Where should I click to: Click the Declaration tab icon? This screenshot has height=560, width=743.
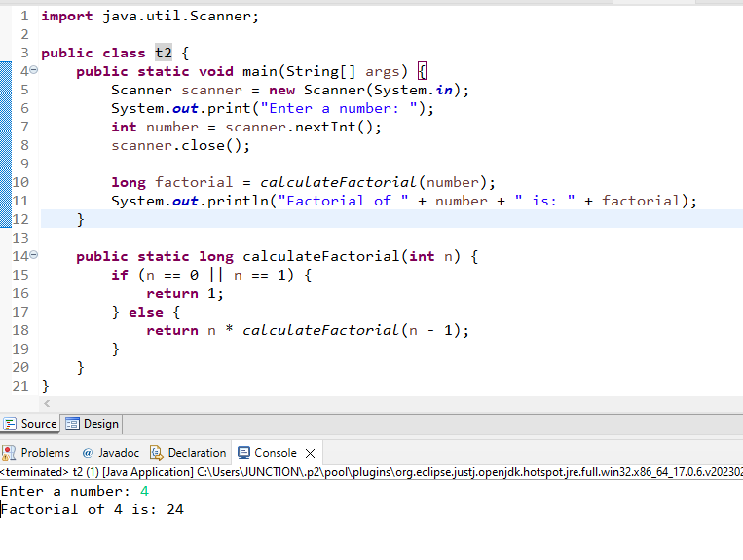click(x=157, y=453)
